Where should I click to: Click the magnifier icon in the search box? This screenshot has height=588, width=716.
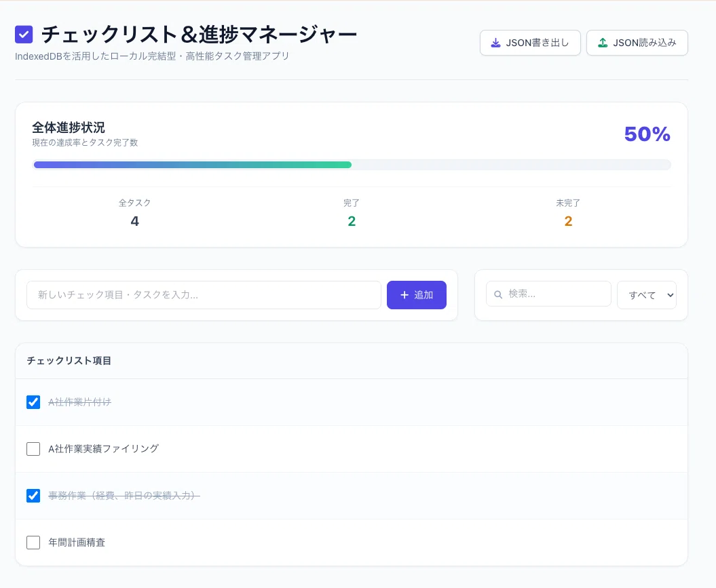point(498,294)
